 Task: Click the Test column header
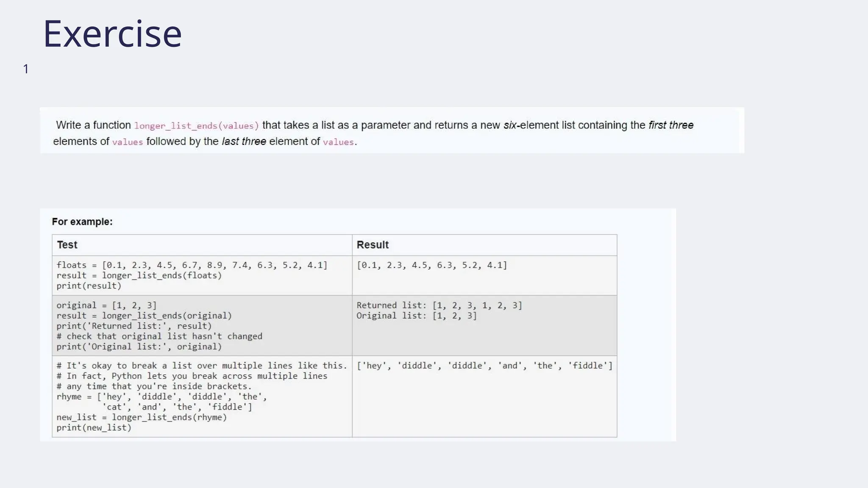(67, 245)
